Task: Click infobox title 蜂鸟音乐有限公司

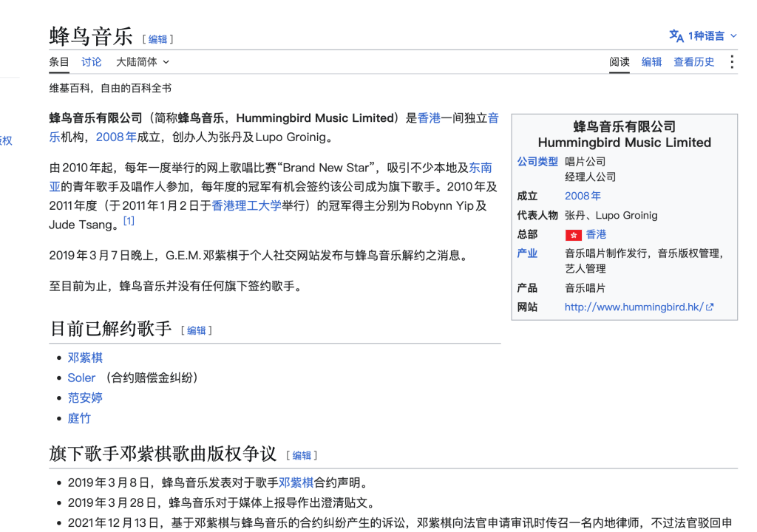Action: 624,126
